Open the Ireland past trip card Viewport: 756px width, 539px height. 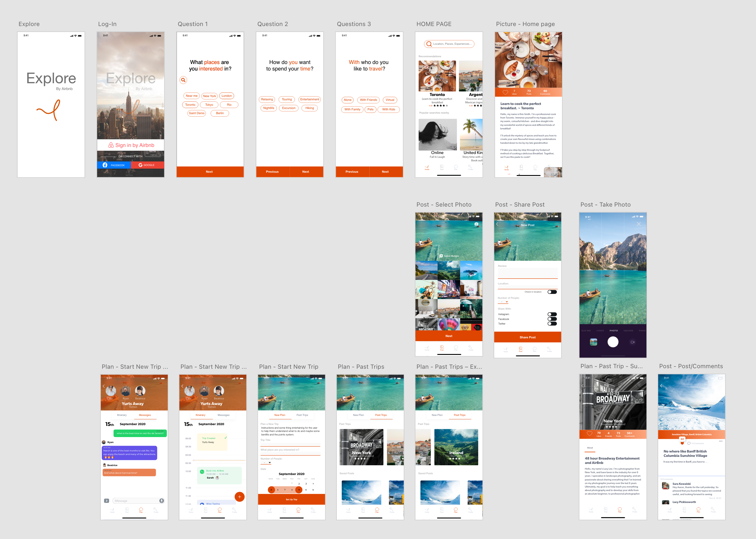coord(456,447)
